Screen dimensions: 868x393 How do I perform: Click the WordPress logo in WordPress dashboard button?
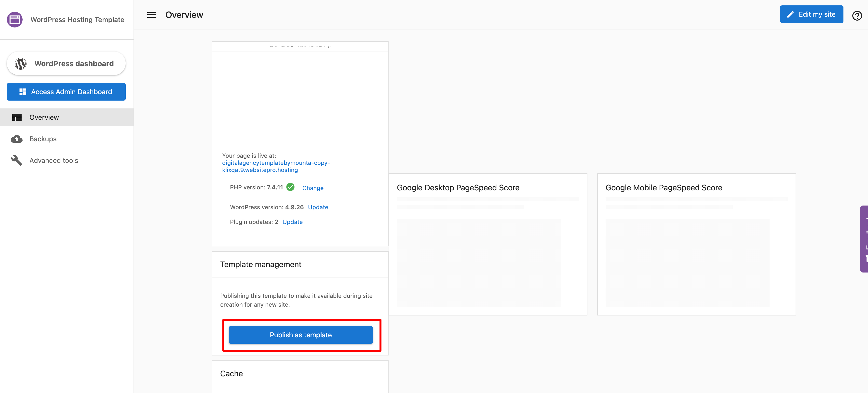pyautogui.click(x=21, y=63)
